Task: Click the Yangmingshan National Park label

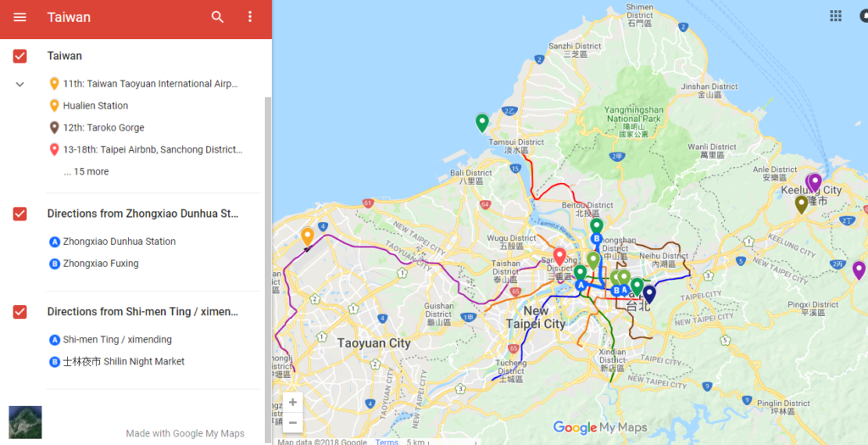Action: (633, 122)
